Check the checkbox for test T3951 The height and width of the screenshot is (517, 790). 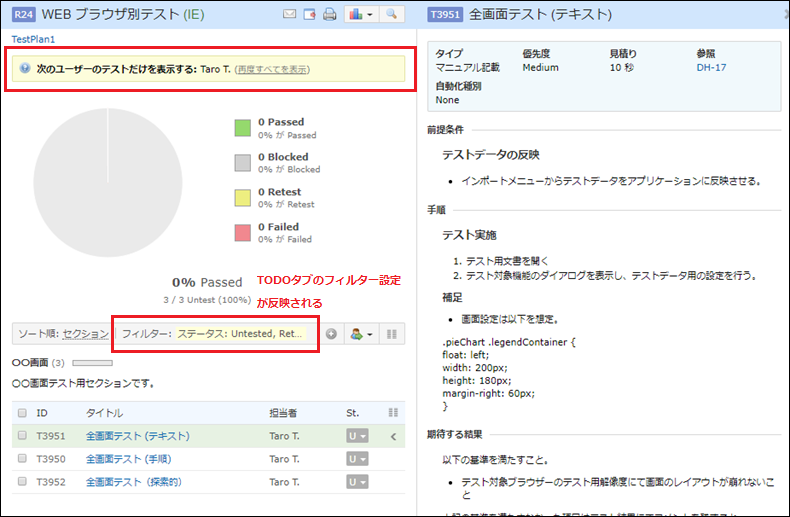coord(22,436)
